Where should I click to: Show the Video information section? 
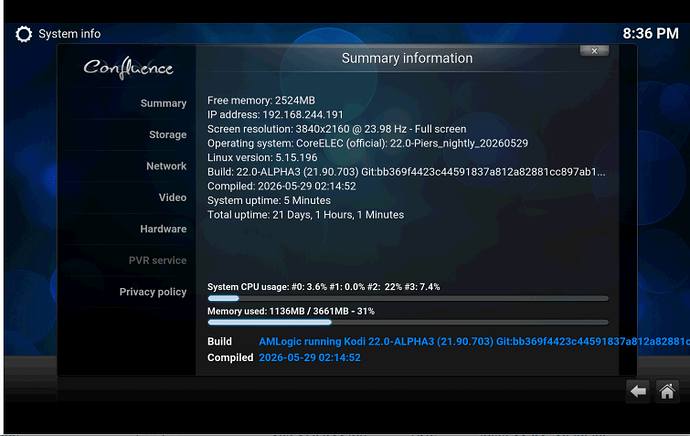click(172, 198)
